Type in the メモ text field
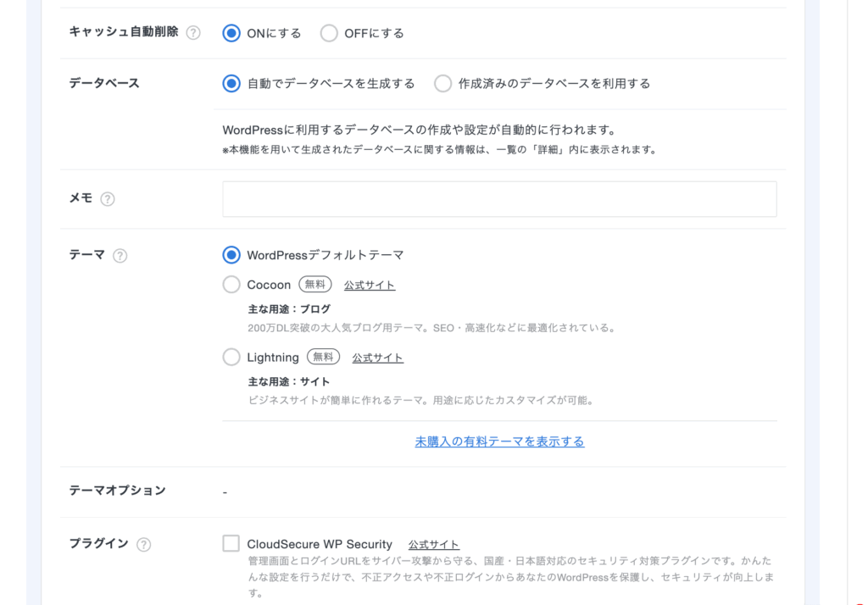 (499, 199)
